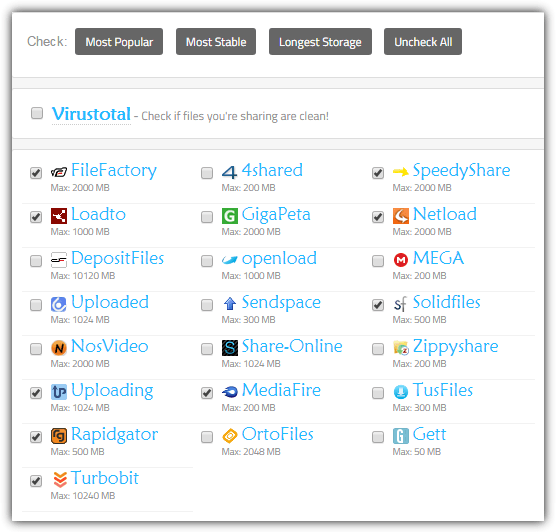Click the Uploaded blue icon

point(59,304)
